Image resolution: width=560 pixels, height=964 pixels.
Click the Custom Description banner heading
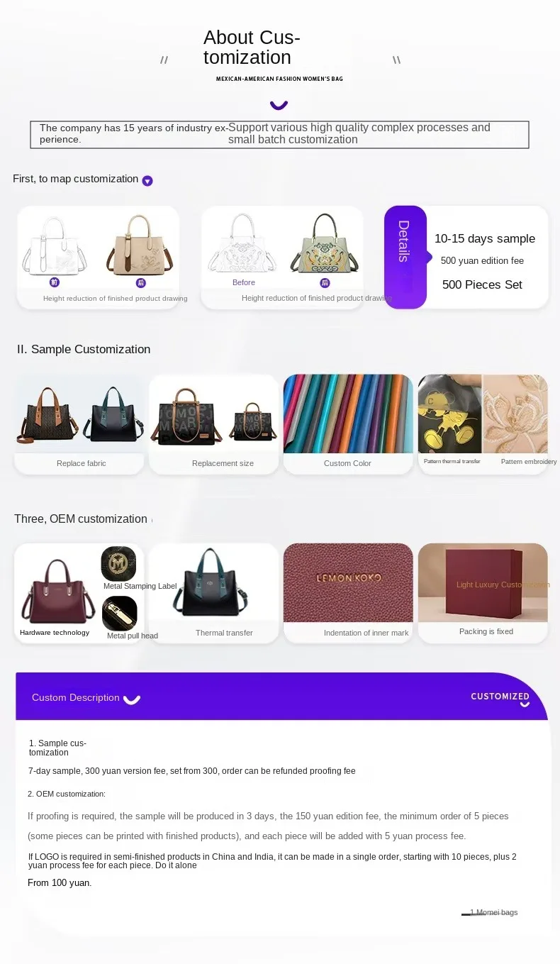pyautogui.click(x=76, y=697)
